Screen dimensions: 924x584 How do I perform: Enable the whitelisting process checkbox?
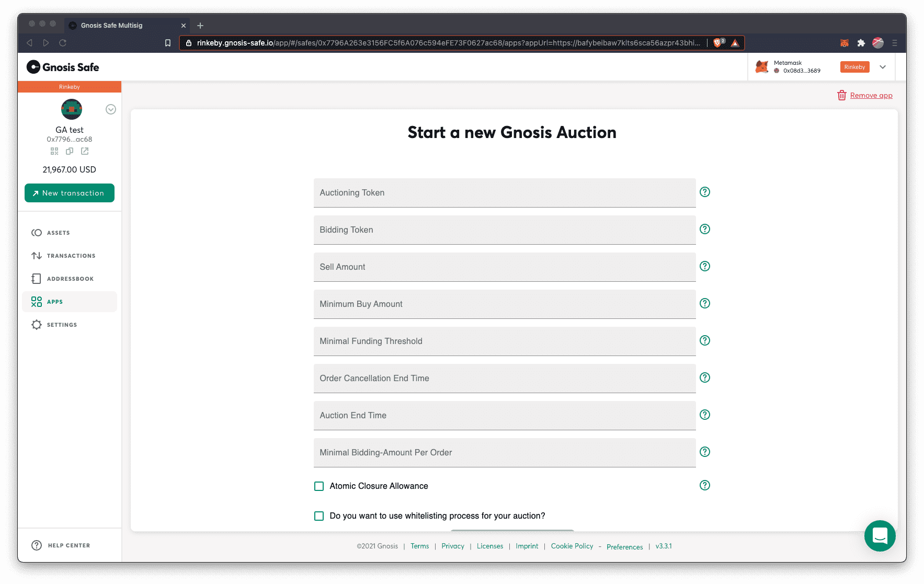click(x=319, y=516)
